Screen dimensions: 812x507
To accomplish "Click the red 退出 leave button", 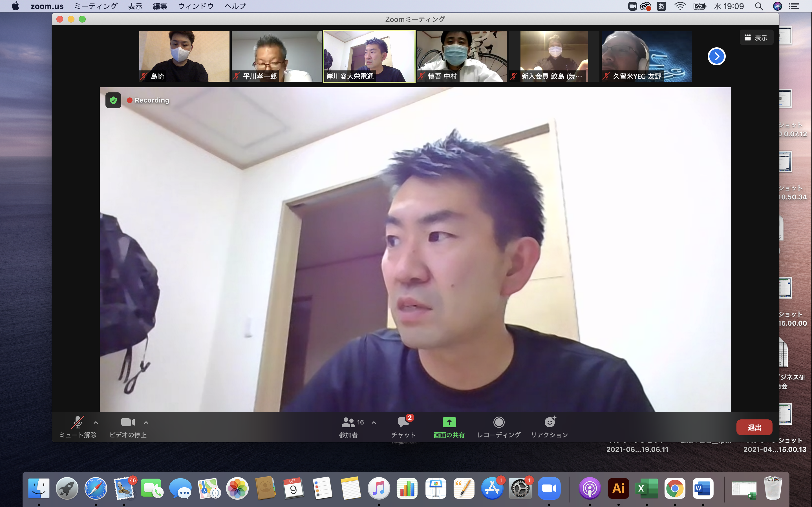I will [754, 428].
